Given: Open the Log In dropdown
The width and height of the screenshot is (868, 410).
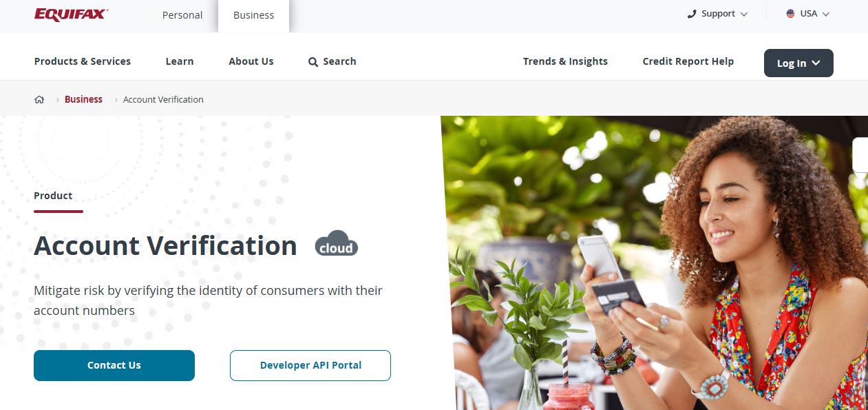Looking at the screenshot, I should click(798, 63).
